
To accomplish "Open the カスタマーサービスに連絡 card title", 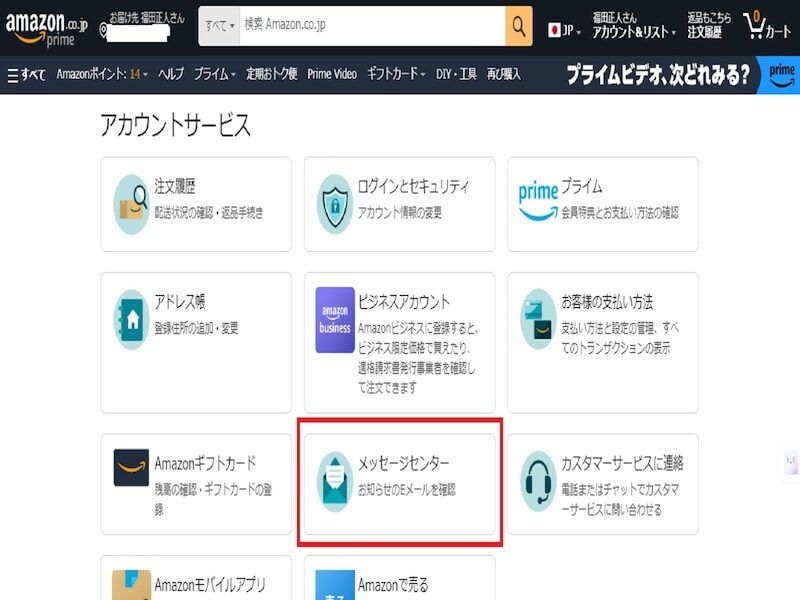I will [622, 463].
